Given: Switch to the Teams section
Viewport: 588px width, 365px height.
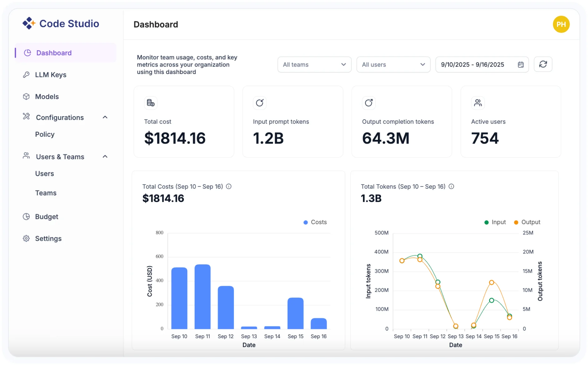Looking at the screenshot, I should (46, 193).
